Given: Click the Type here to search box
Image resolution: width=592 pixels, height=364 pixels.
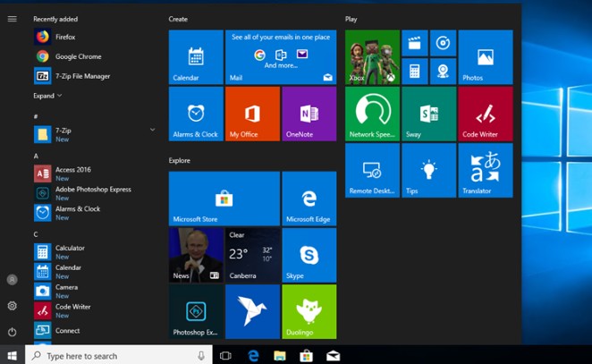Looking at the screenshot, I should (x=119, y=356).
